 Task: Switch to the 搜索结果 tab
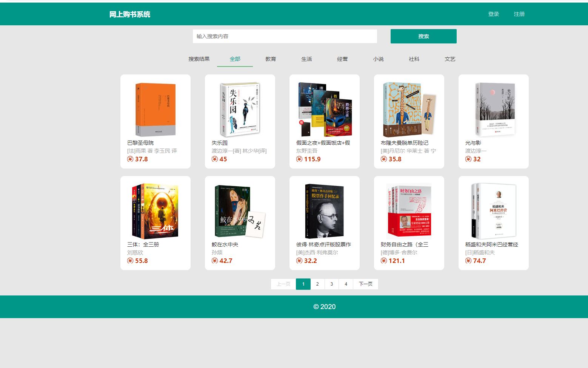pyautogui.click(x=199, y=59)
